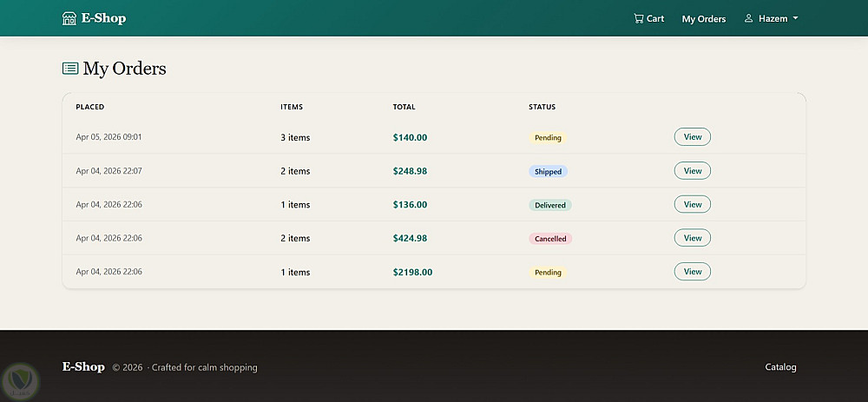Screen dimensions: 868x402
Task: Click the Status column header
Action: [542, 107]
